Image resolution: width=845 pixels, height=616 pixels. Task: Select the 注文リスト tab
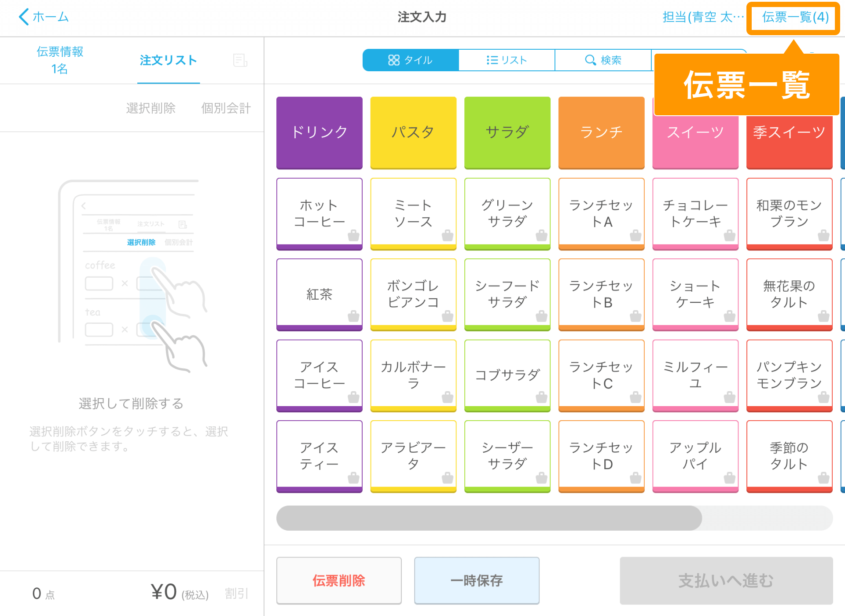tap(168, 60)
